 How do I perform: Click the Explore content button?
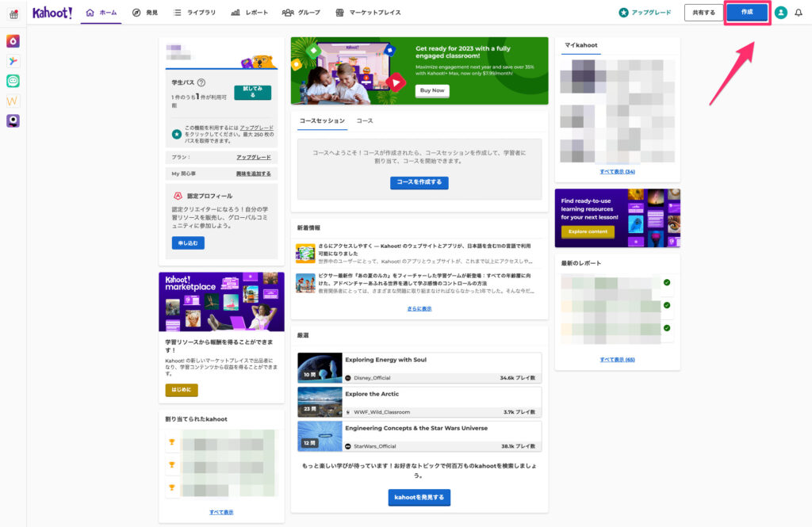click(588, 231)
